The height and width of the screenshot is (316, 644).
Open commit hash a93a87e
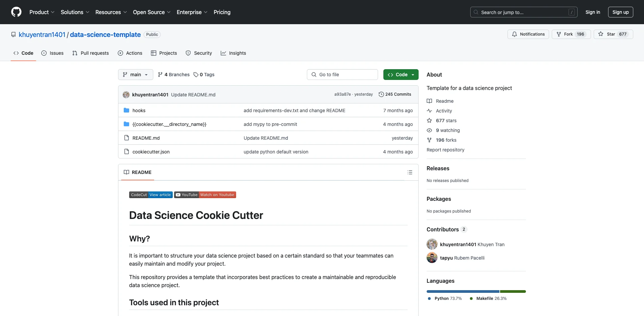pyautogui.click(x=342, y=94)
